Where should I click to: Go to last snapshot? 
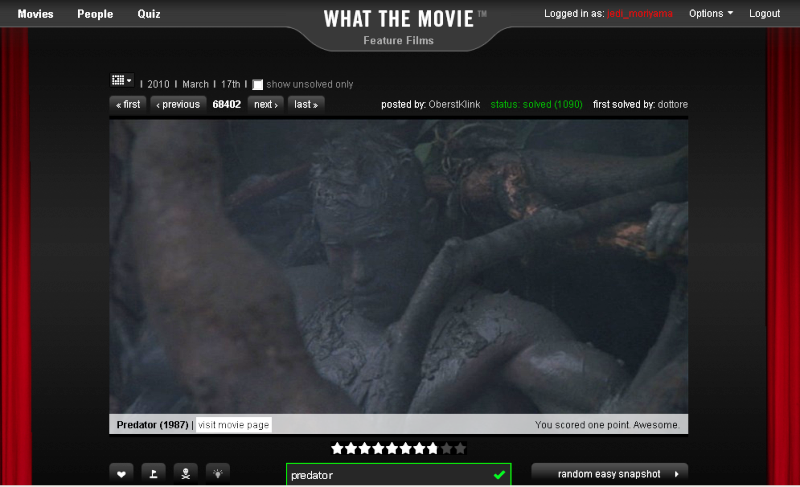(x=306, y=105)
